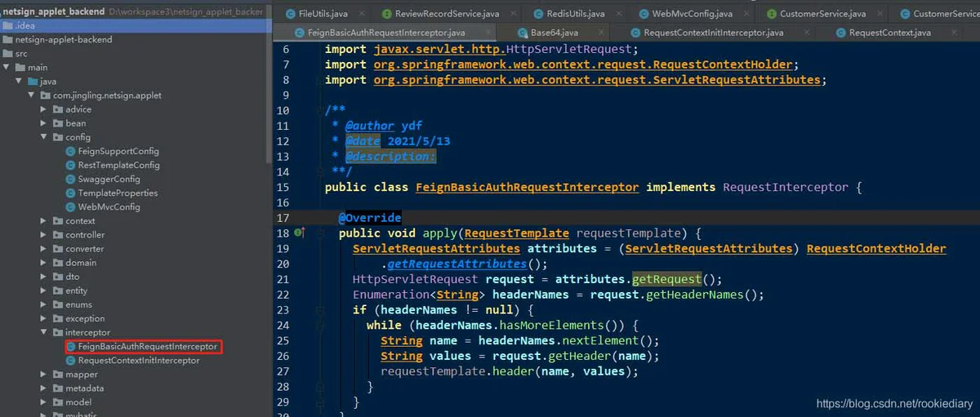Viewport: 980px width, 417px height.
Task: Click the file icon on Base64.java tab
Action: coord(522,33)
